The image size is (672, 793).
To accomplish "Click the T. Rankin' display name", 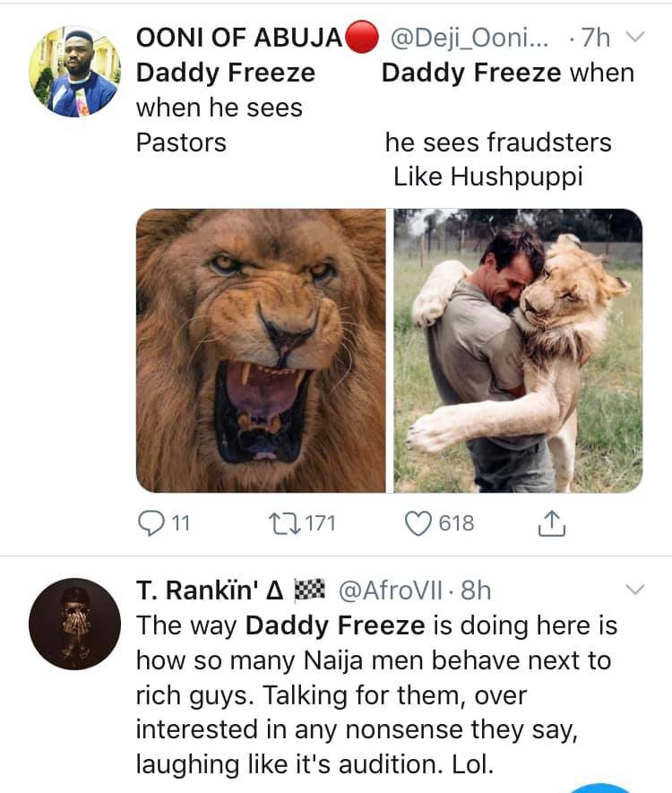I will click(x=209, y=590).
